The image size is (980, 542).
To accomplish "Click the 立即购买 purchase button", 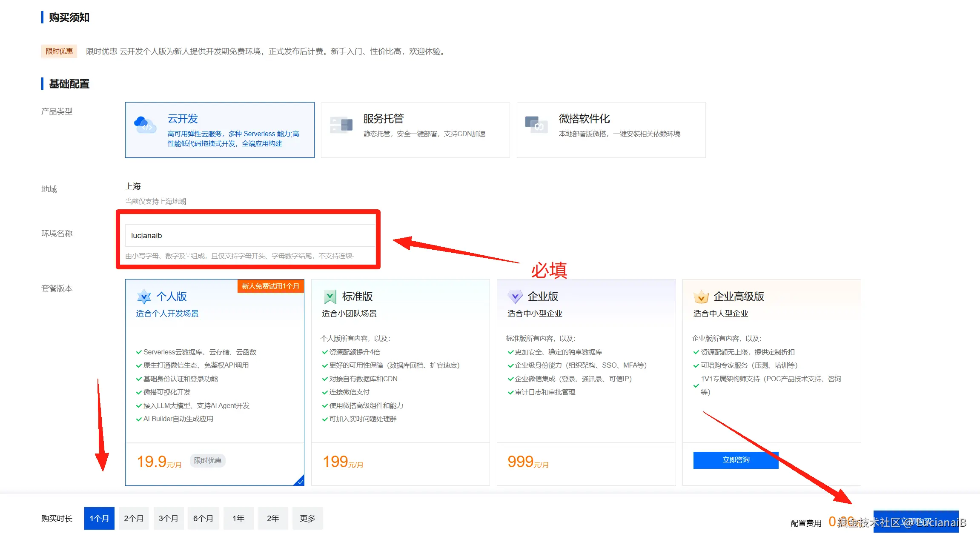I will 915,521.
